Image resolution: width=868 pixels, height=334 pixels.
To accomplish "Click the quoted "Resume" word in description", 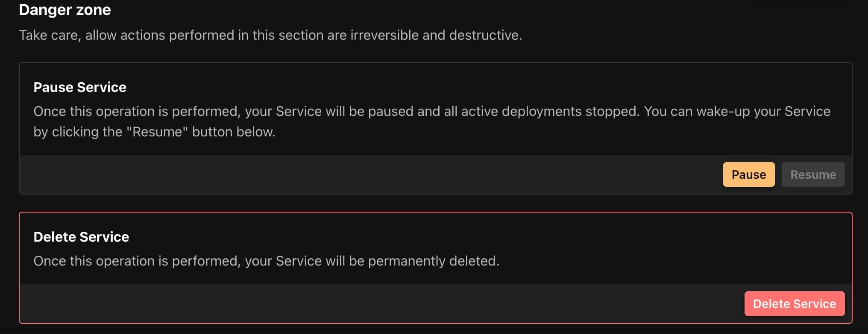I will point(157,132).
